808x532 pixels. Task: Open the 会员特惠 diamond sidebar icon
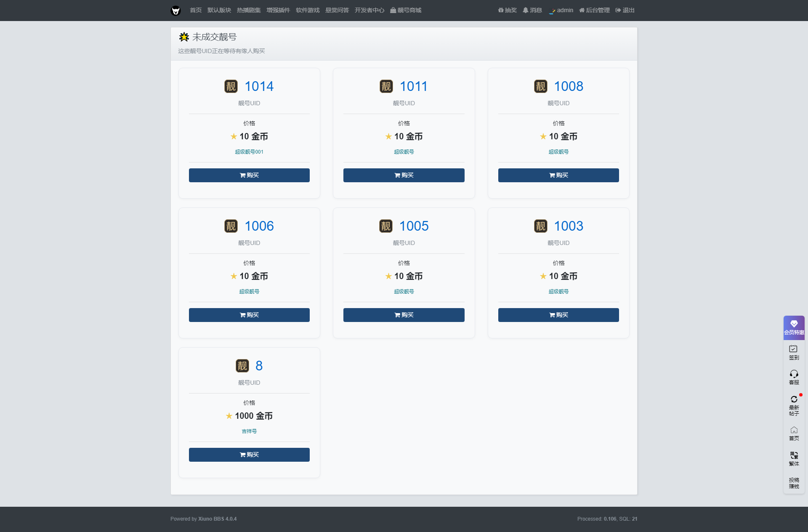pos(794,327)
